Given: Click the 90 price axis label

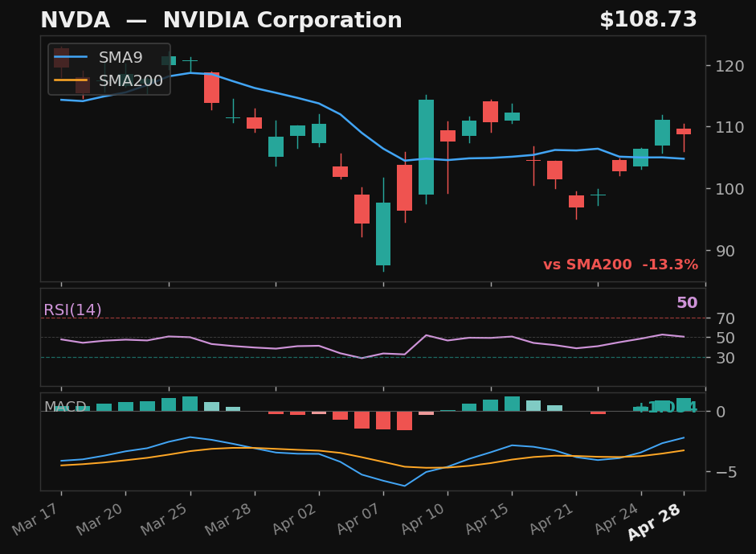Looking at the screenshot, I should point(725,251).
